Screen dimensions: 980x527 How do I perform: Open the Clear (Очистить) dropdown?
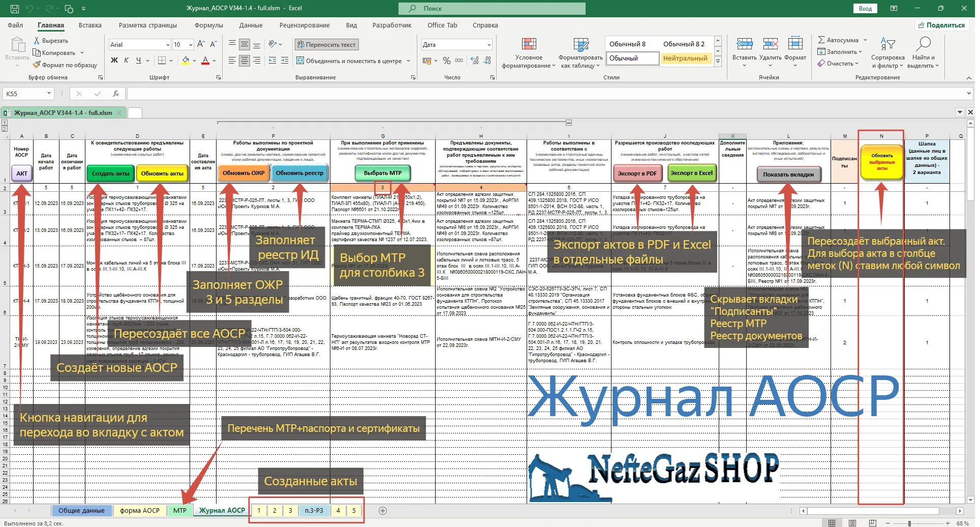pos(838,64)
